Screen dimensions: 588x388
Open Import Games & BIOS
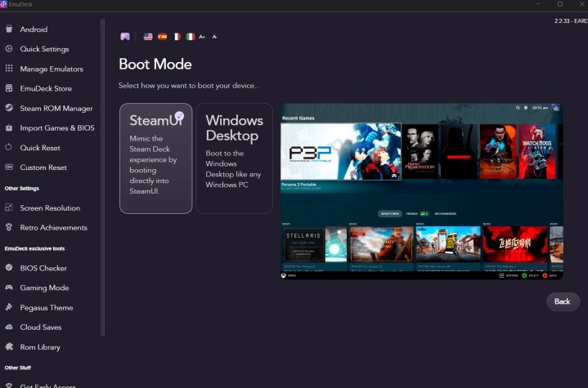(56, 127)
